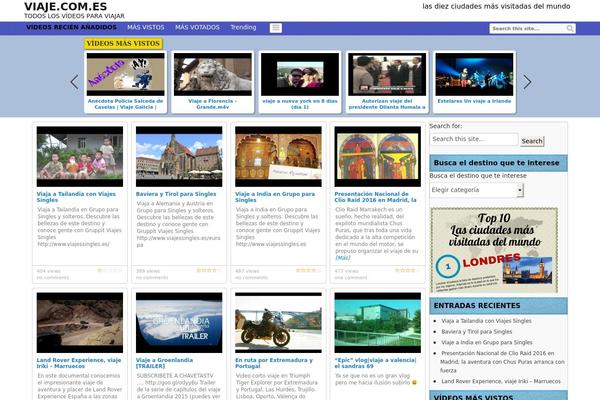Click Anécdota Policía Salceda de Caselas caption
This screenshot has height=400, width=600.
126,104
